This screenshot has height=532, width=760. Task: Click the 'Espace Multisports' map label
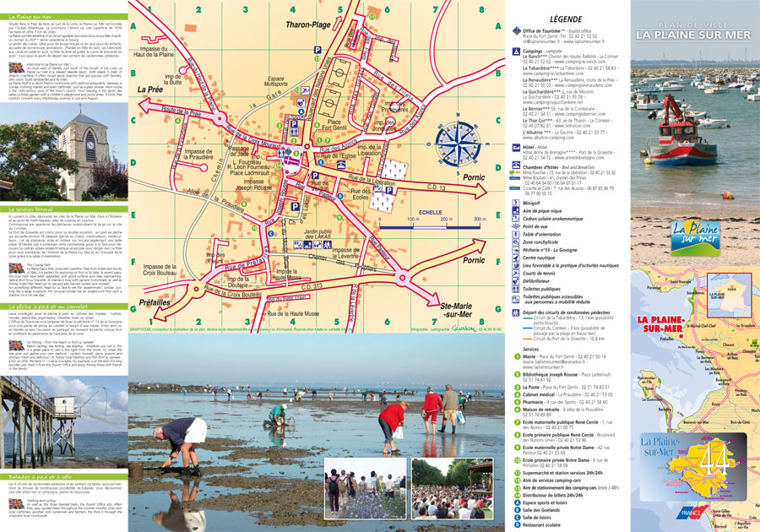tap(276, 81)
